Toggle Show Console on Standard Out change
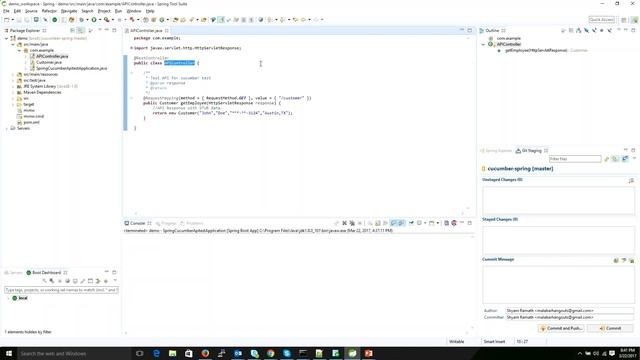Screen dimensions: 640x360 [x=394, y=223]
